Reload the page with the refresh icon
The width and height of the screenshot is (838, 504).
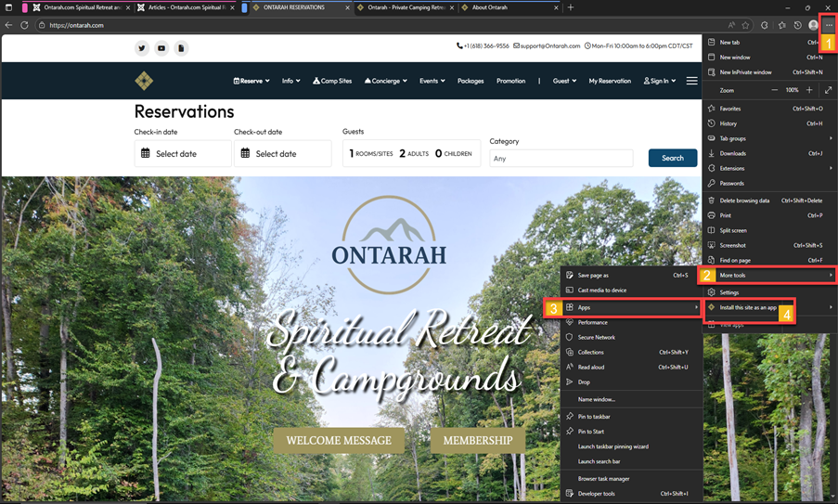click(x=24, y=25)
